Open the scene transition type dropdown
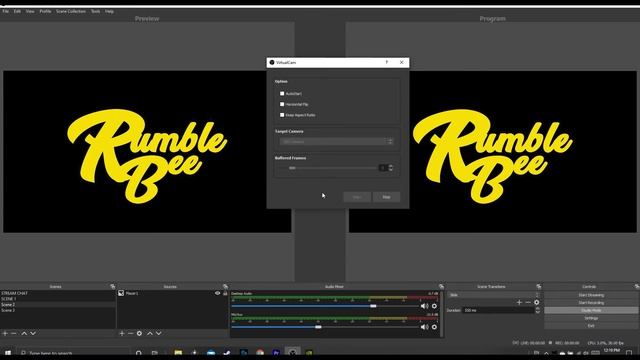Viewport: 640px width, 360px height. click(x=493, y=295)
